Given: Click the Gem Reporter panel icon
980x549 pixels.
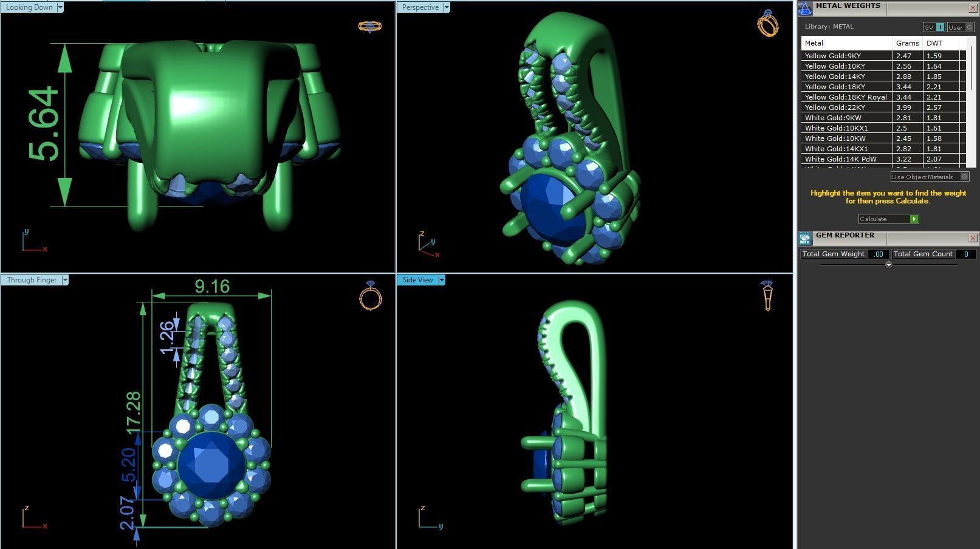Looking at the screenshot, I should (x=805, y=238).
